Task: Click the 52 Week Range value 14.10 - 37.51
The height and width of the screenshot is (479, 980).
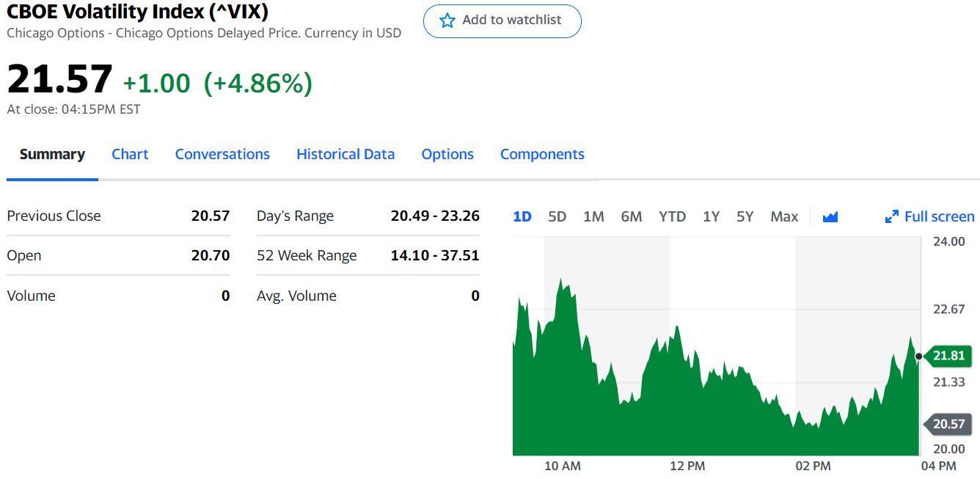Action: 435,255
